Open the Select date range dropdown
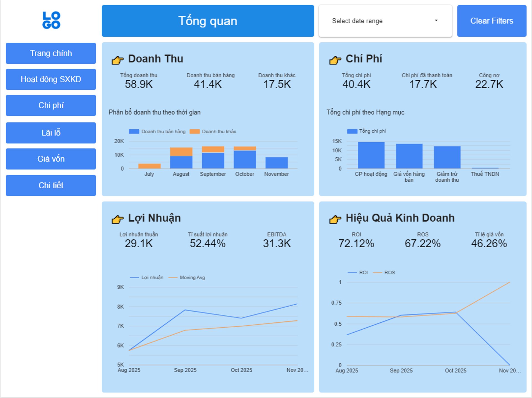Screen dimensions: 532x398 pyautogui.click(x=385, y=21)
